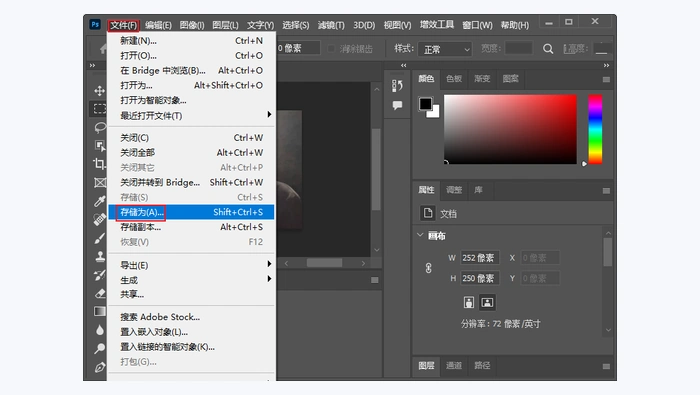Screen dimensions: 700x395
Task: Click the document icon beside 文档
Action: 428,213
